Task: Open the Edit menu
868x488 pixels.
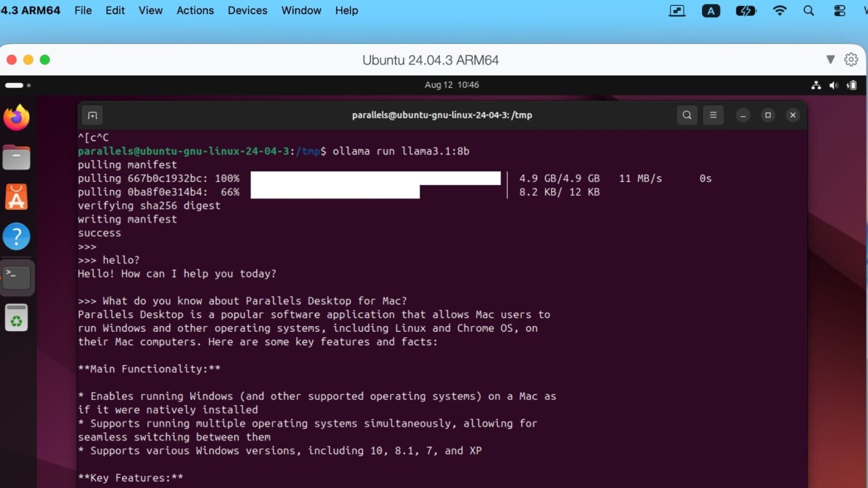Action: pos(115,11)
